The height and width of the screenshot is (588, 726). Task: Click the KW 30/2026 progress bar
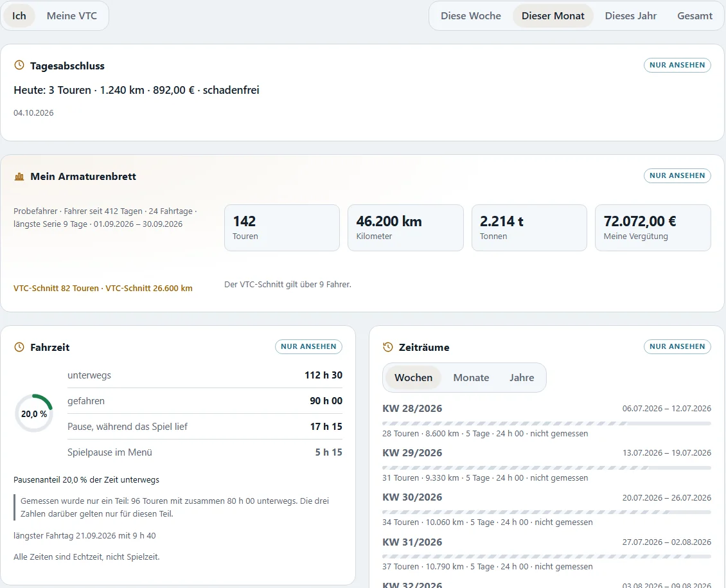click(546, 513)
